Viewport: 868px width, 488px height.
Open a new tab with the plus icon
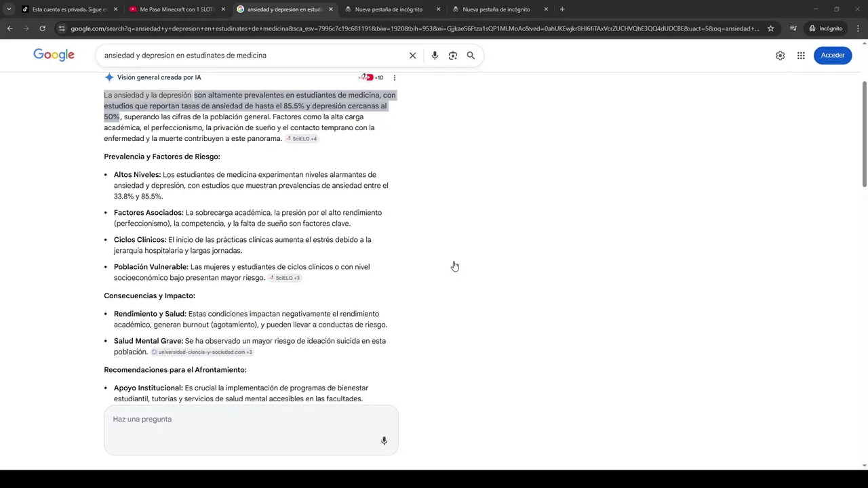coord(562,9)
